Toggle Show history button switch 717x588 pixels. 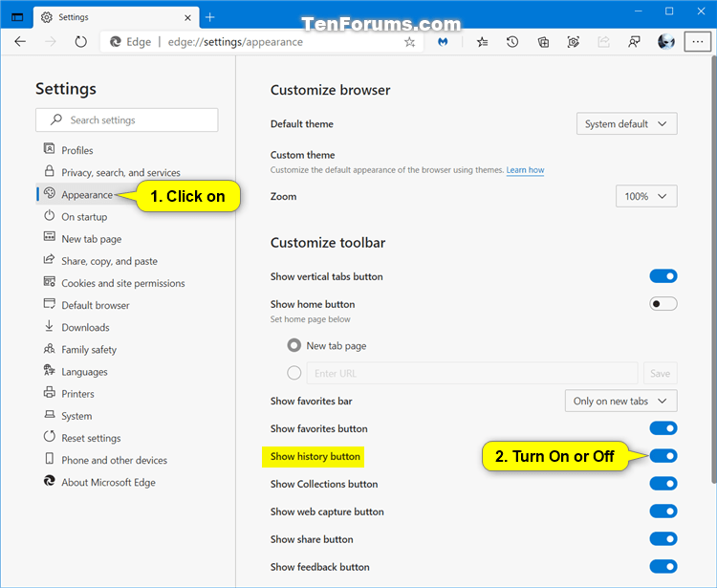coord(663,456)
